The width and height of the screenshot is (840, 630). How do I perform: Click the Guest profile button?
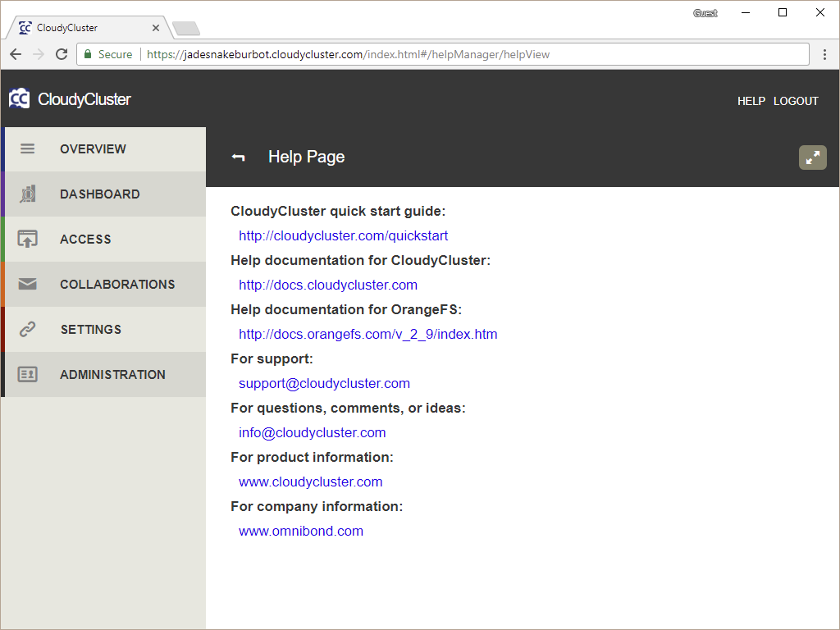pos(705,13)
